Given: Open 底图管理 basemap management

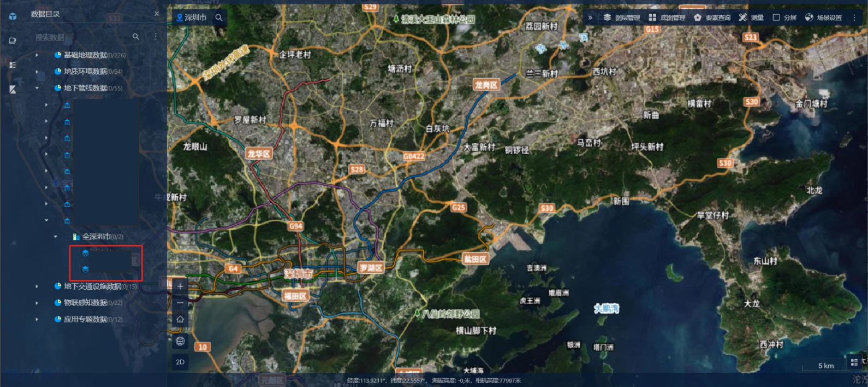Looking at the screenshot, I should click(667, 17).
